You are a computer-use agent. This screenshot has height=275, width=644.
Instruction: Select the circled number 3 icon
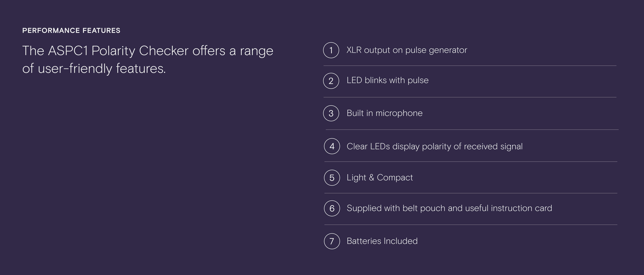pos(331,113)
